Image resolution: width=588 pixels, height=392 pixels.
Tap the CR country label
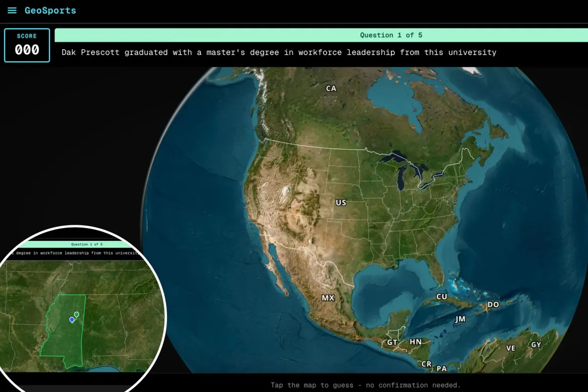point(426,364)
